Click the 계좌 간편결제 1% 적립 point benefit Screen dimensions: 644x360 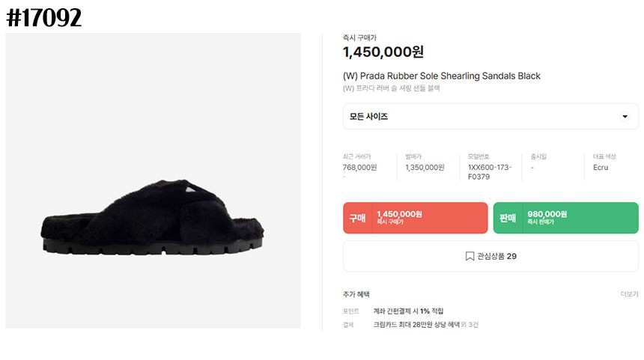[x=408, y=311]
